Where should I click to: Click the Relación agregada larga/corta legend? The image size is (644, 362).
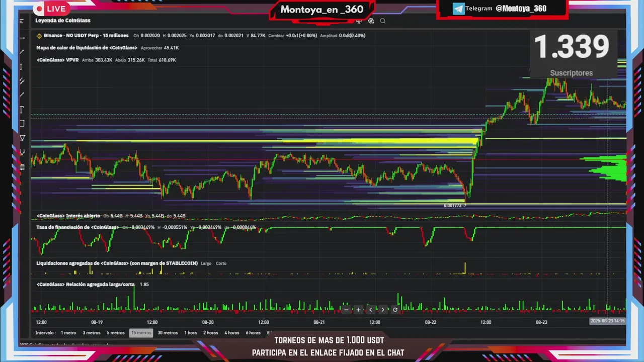click(86, 285)
